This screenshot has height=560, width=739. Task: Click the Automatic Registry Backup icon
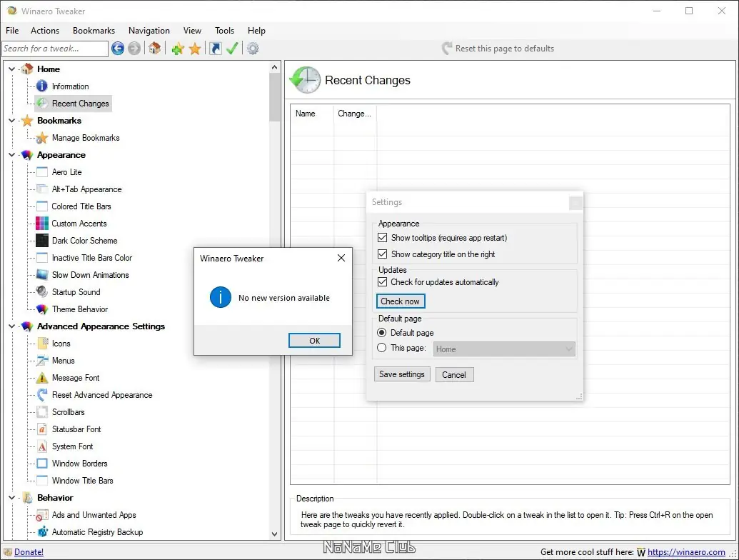pos(42,531)
